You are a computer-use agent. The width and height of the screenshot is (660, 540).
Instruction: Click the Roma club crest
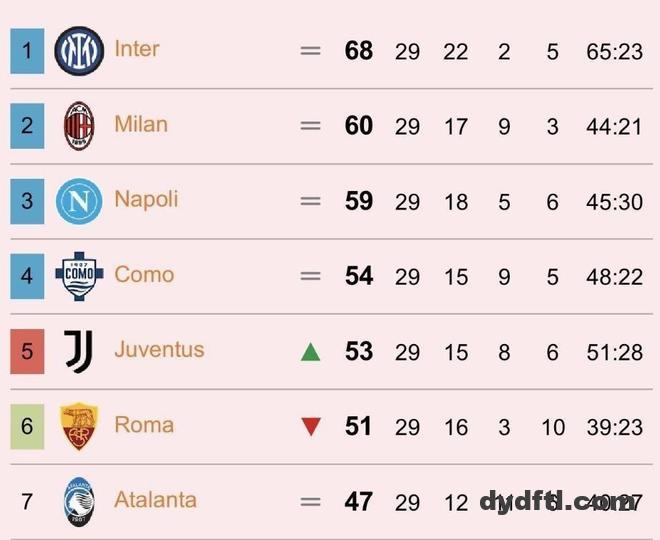tap(79, 426)
